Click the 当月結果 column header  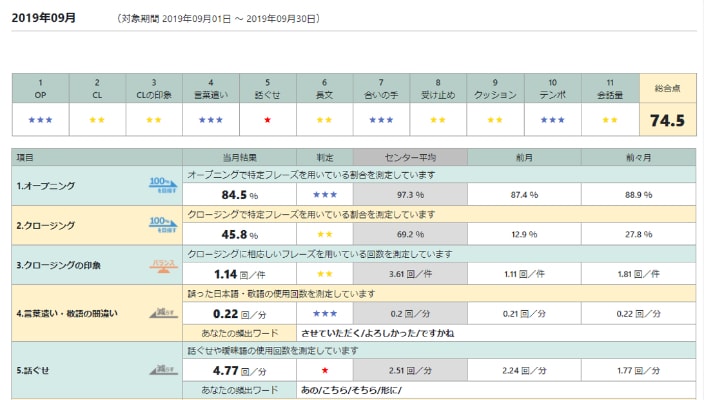pyautogui.click(x=239, y=158)
